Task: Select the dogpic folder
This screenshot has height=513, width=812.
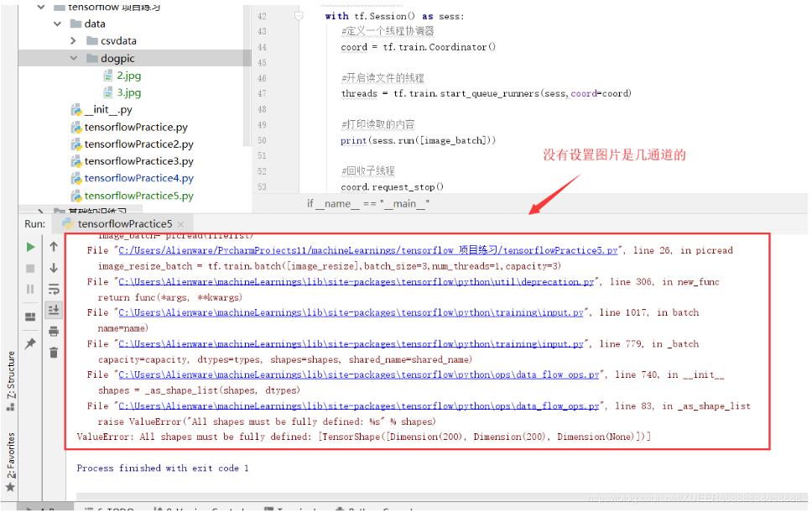Action: pyautogui.click(x=117, y=59)
